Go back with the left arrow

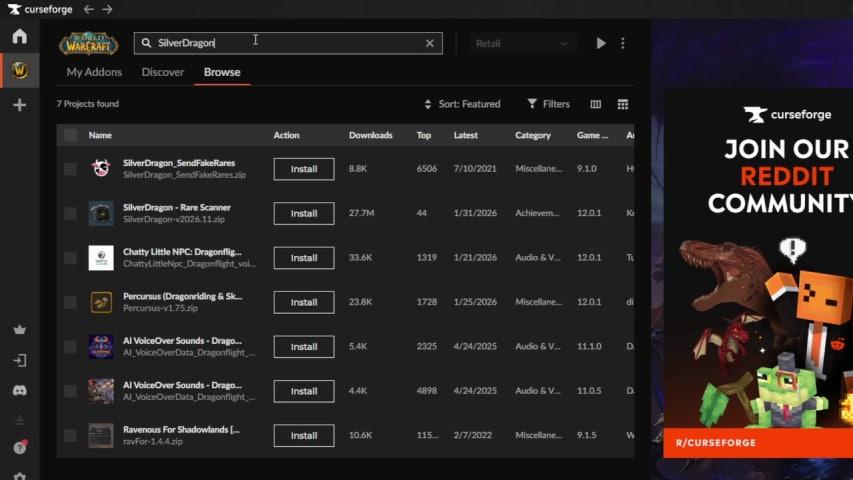click(x=89, y=9)
